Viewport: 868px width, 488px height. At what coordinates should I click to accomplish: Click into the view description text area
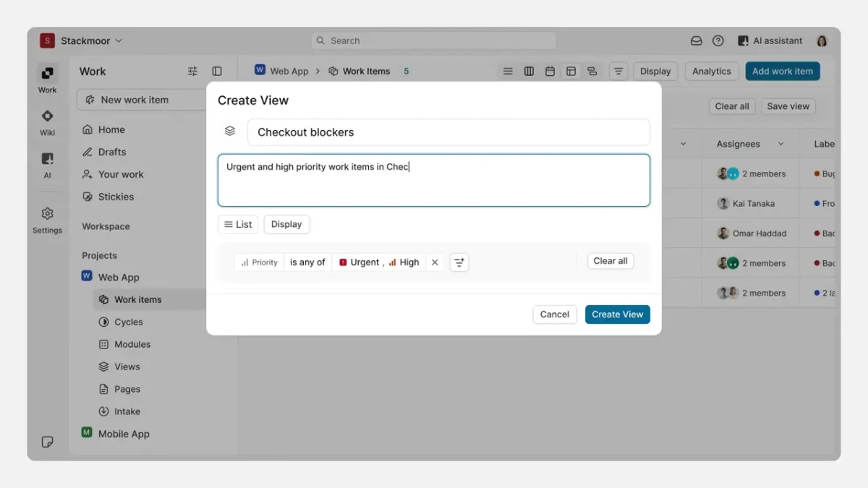pyautogui.click(x=434, y=180)
